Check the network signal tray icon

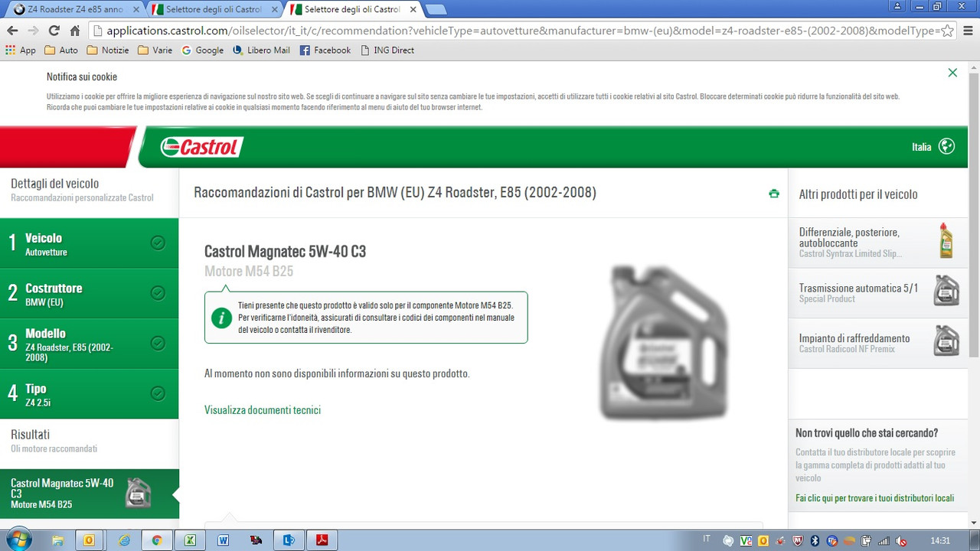tap(884, 541)
